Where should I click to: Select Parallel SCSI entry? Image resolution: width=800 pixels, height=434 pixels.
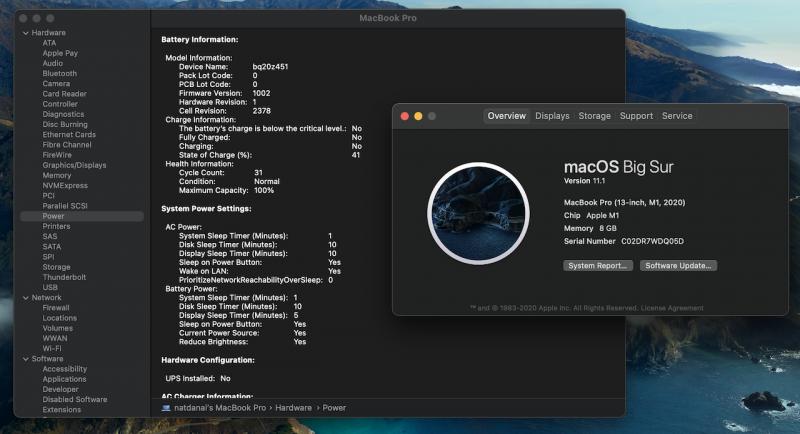click(x=65, y=206)
